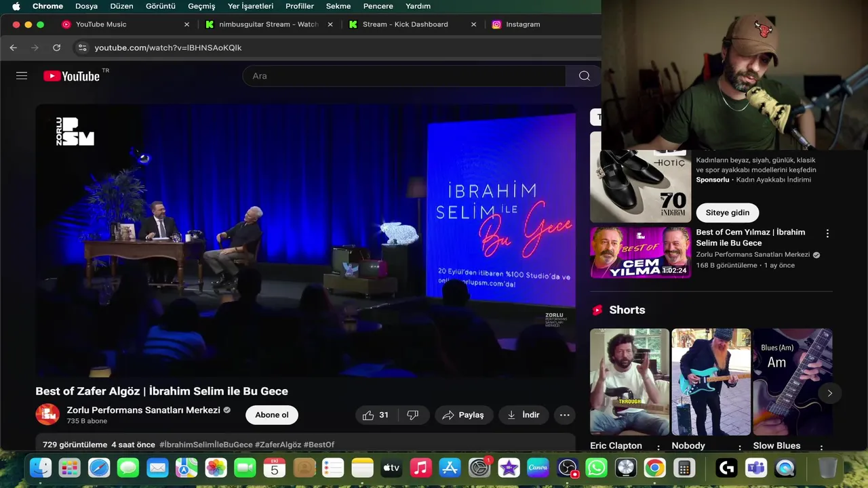Go back with browser back arrow
Viewport: 868px width, 488px height.
pyautogui.click(x=14, y=47)
